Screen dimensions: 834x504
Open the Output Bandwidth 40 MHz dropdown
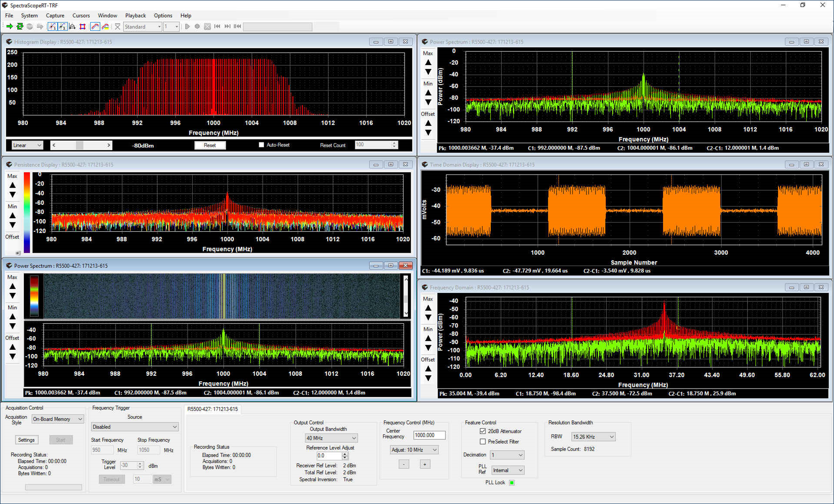click(x=331, y=438)
